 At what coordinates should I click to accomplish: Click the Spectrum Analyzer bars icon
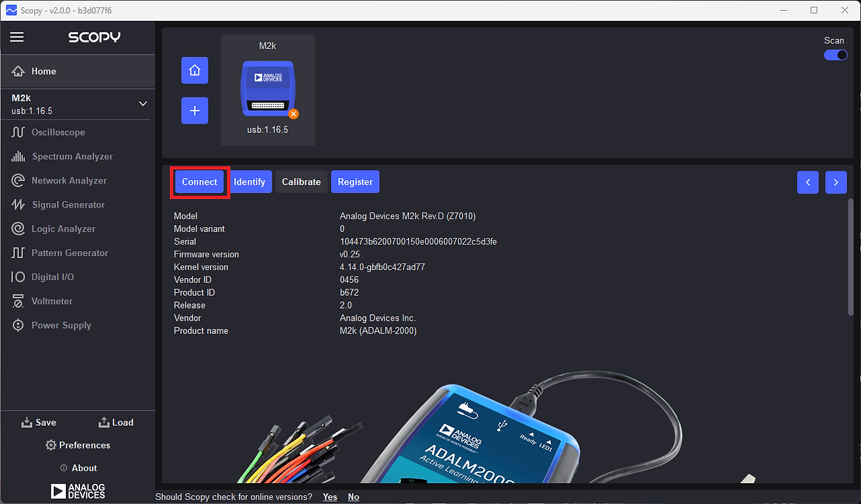18,157
